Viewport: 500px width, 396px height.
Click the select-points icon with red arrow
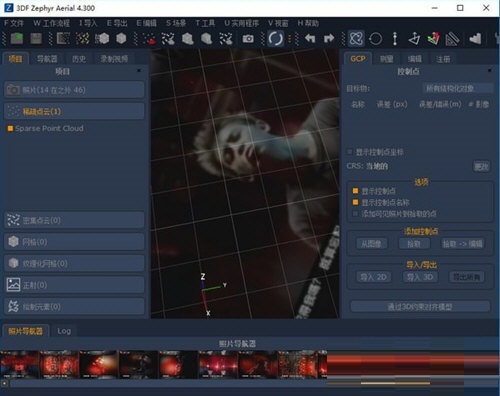click(149, 39)
